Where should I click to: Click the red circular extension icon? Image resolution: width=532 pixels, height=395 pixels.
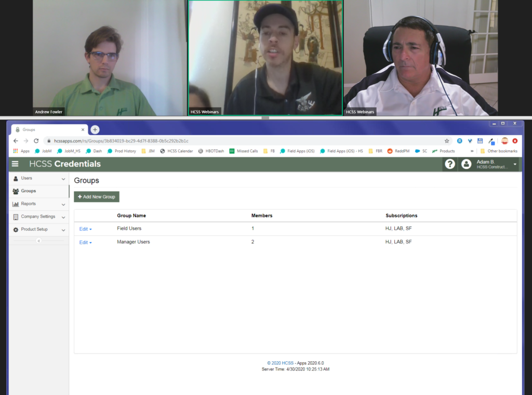click(515, 141)
